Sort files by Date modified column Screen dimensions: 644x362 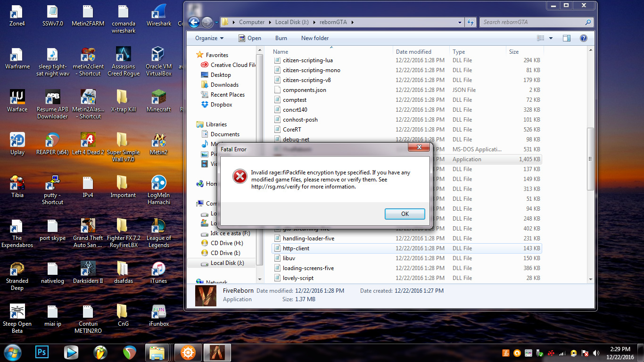(x=421, y=52)
